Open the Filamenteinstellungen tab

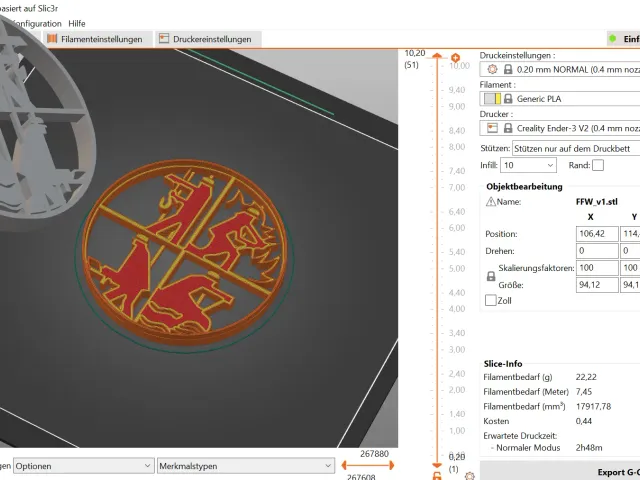tap(97, 39)
